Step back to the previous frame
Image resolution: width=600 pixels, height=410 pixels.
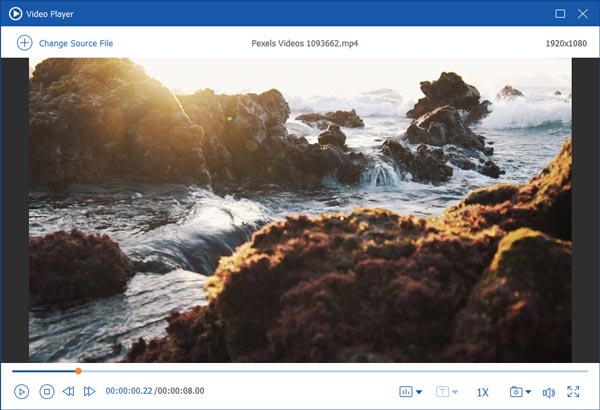tap(68, 392)
